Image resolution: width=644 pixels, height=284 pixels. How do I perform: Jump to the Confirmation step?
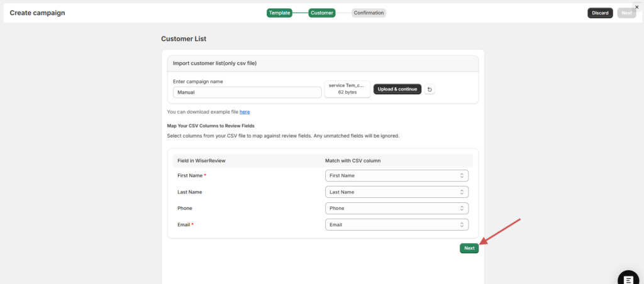[x=369, y=13]
